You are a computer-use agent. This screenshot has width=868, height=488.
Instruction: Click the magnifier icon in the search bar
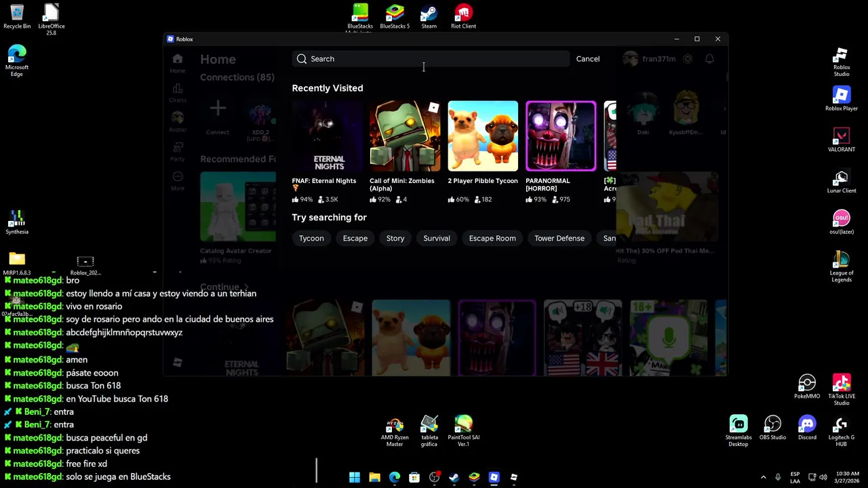(x=302, y=59)
